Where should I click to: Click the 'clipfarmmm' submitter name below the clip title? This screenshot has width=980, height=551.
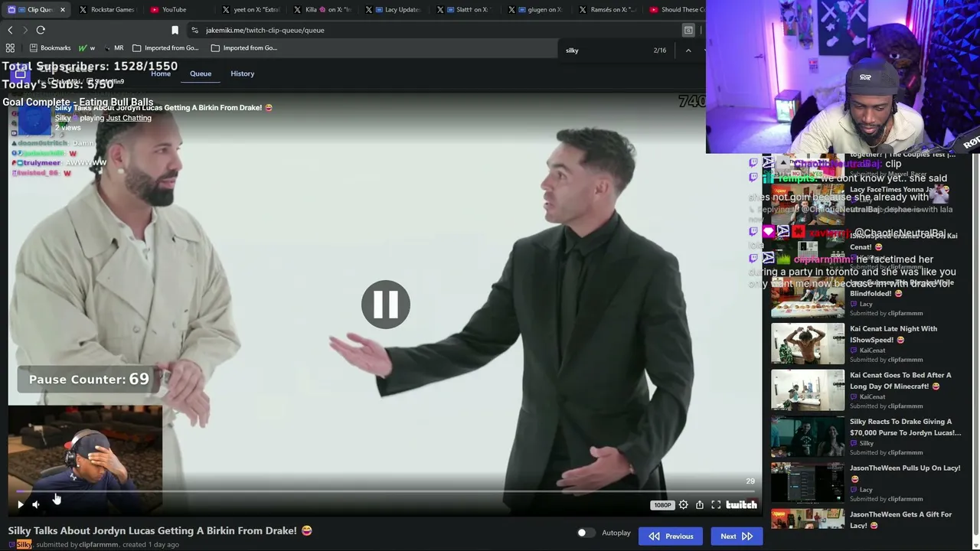[99, 545]
